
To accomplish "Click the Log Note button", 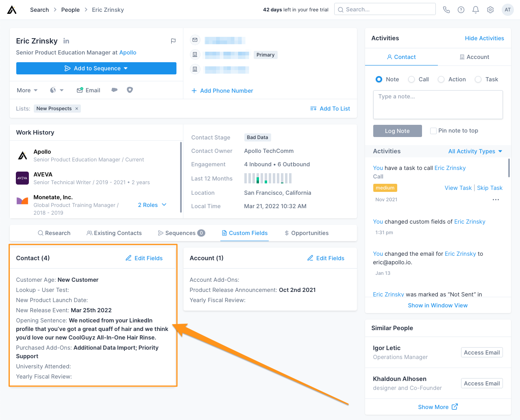I will pyautogui.click(x=397, y=131).
